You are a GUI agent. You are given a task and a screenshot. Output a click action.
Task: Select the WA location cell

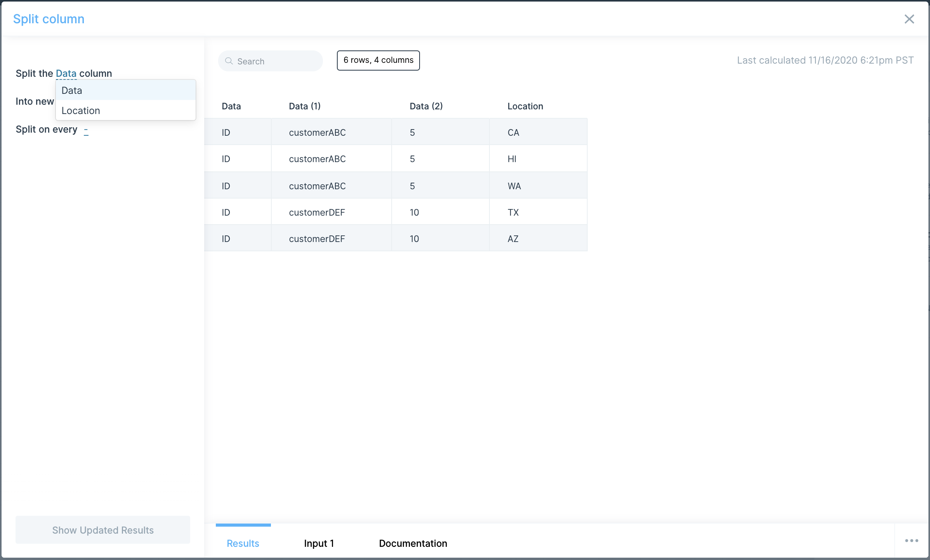(x=538, y=186)
